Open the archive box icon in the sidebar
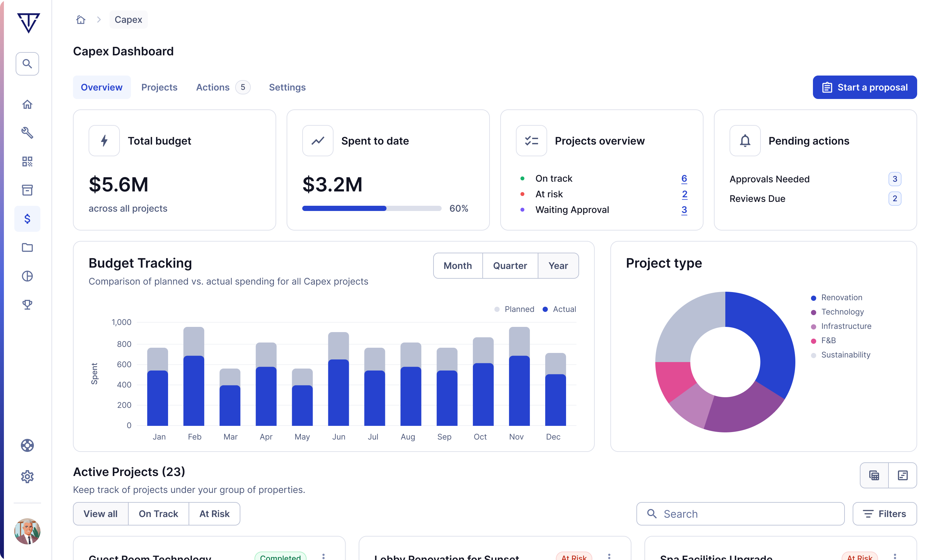This screenshot has width=938, height=560. click(27, 190)
